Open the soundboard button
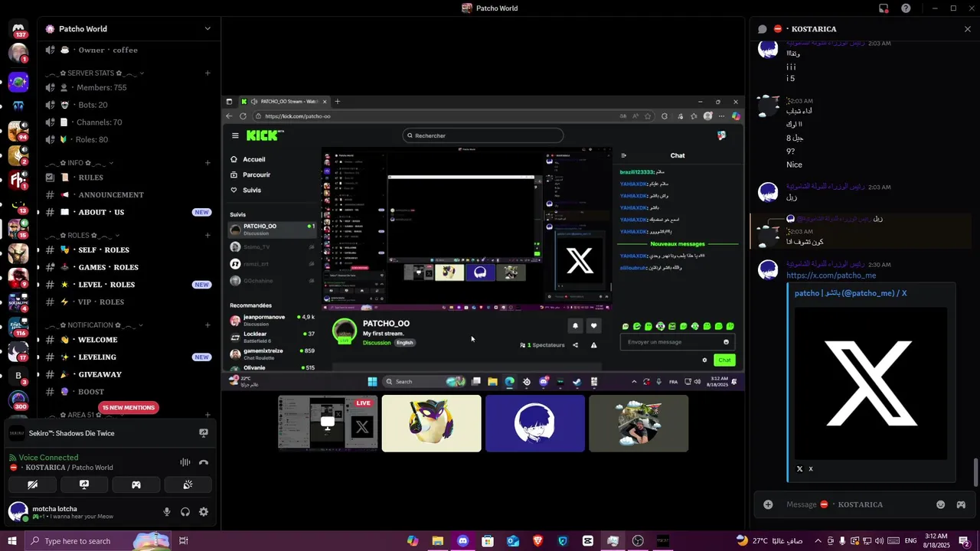Screen dimensions: 980x551 188,484
